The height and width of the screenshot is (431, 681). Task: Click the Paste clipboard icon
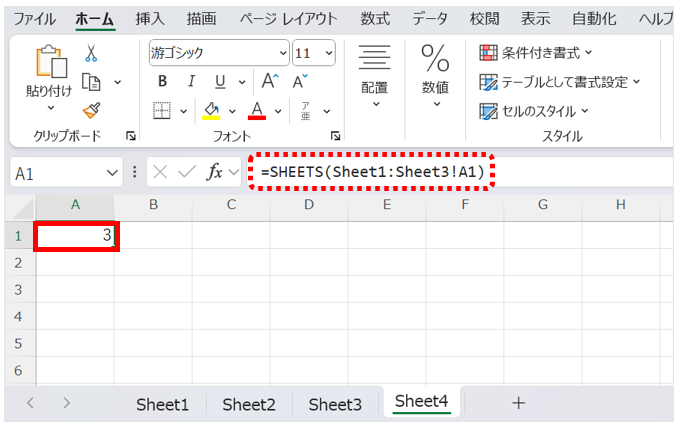[x=51, y=61]
